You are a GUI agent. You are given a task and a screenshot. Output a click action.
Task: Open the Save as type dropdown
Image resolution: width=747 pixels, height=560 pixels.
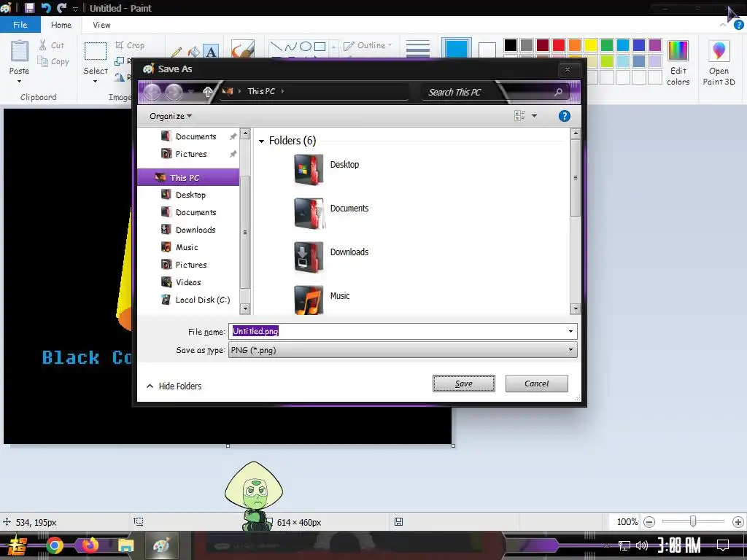point(403,350)
